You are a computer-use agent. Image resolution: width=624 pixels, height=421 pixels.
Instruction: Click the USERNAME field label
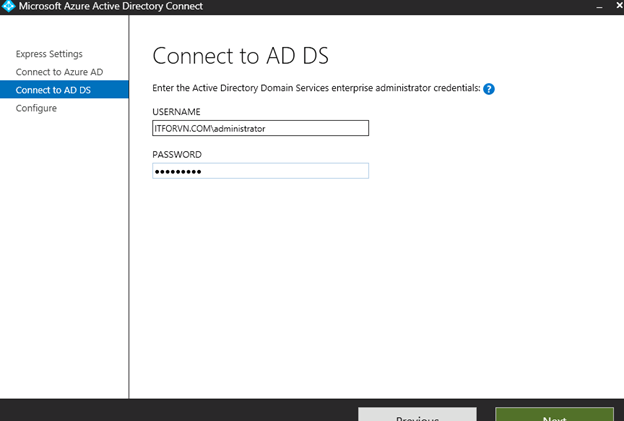point(176,111)
